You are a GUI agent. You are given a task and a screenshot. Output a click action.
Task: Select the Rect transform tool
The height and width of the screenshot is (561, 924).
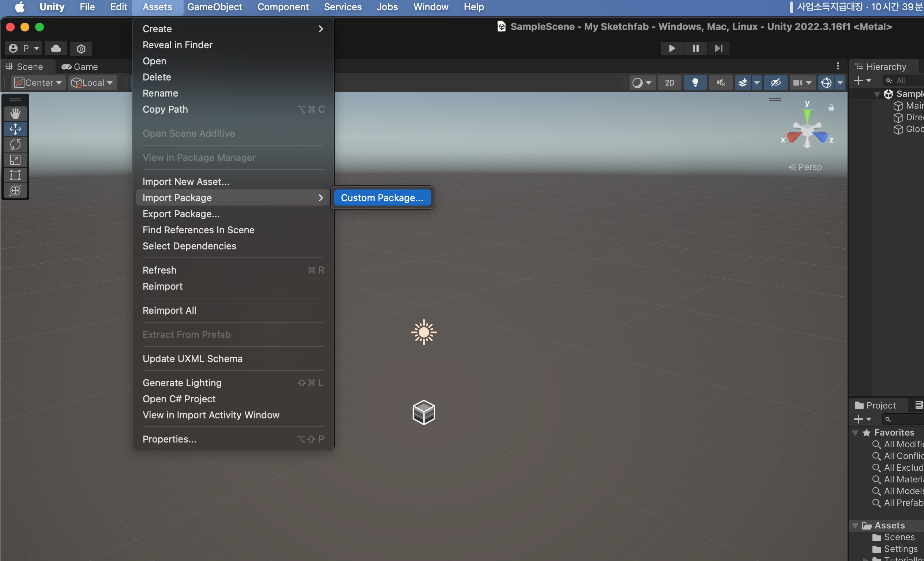tap(15, 175)
